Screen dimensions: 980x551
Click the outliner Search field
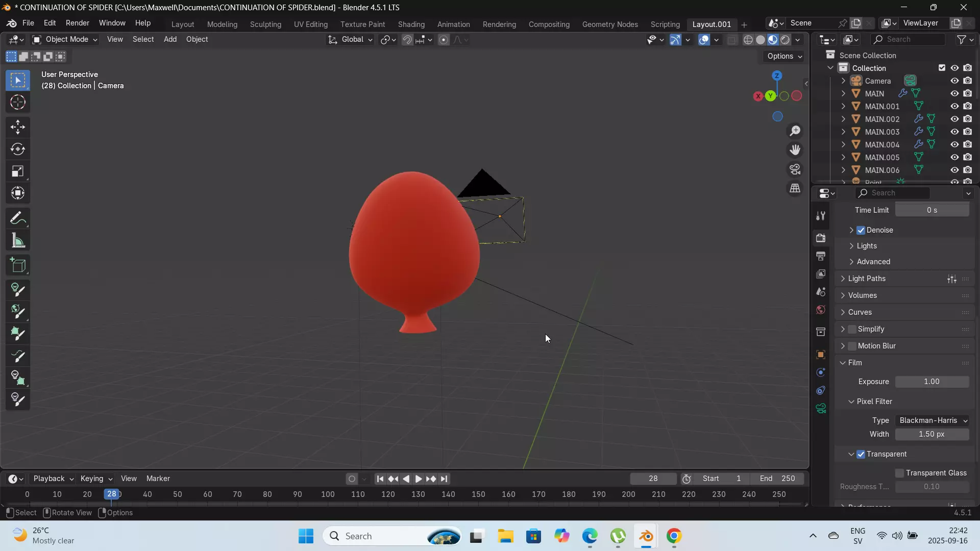coord(909,39)
